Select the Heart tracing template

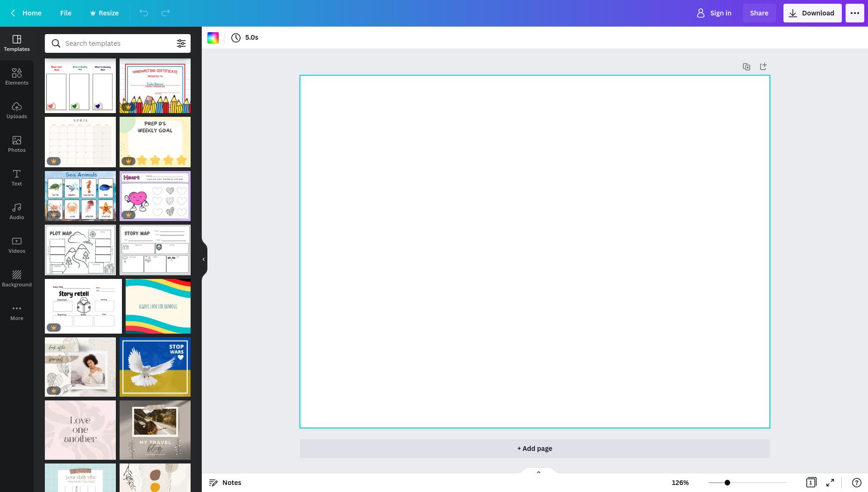pos(155,196)
